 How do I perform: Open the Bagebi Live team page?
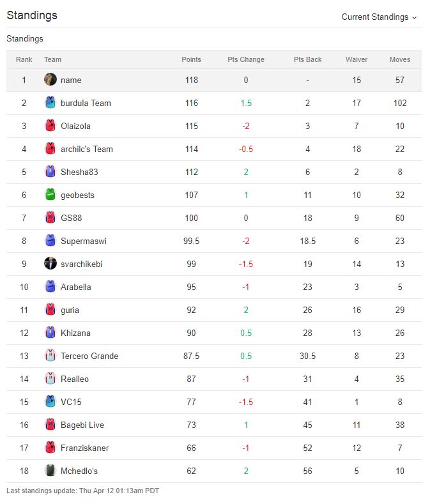click(82, 425)
